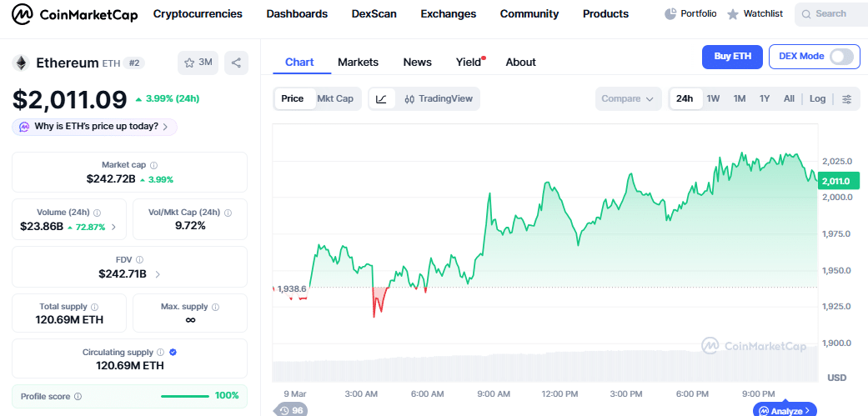Click the Analyze button
This screenshot has height=416, width=868.
point(785,410)
